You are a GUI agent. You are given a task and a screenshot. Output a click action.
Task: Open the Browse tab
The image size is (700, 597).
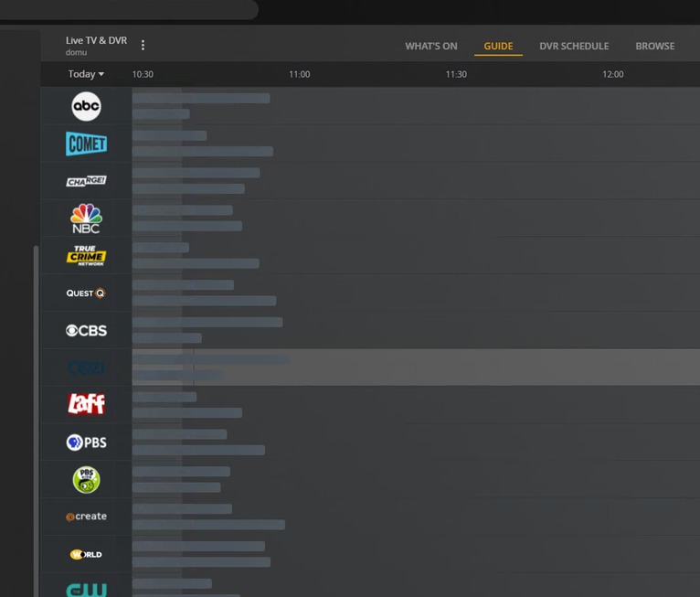(x=655, y=46)
